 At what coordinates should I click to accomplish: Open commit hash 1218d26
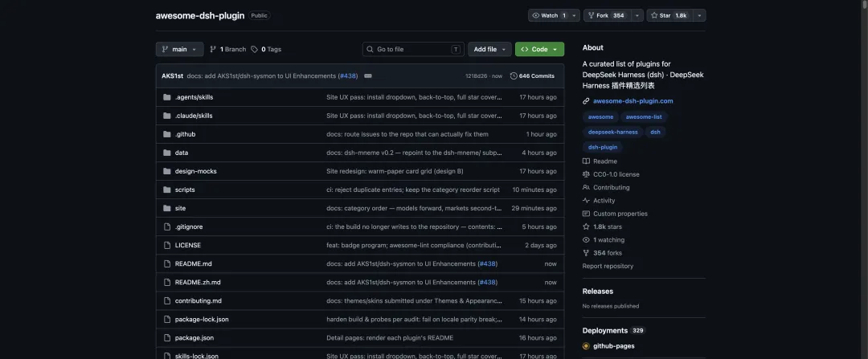click(476, 75)
